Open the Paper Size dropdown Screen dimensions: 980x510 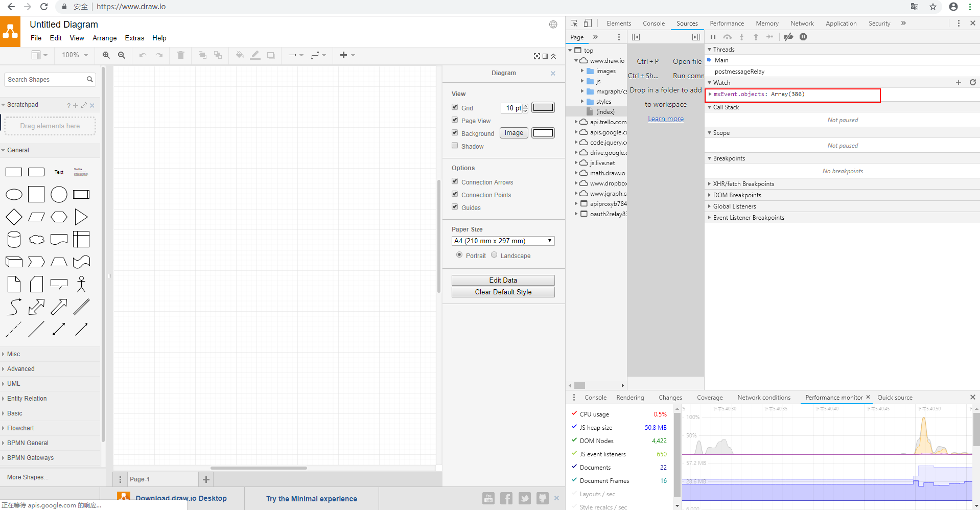click(502, 241)
